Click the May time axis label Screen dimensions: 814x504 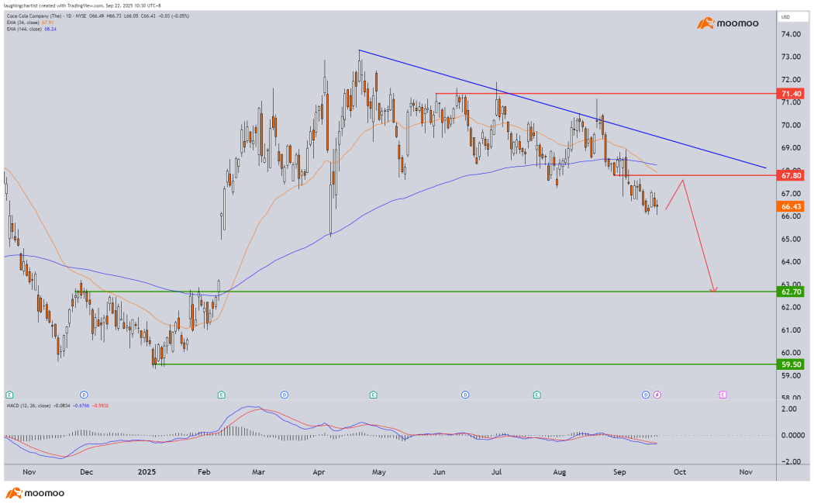pyautogui.click(x=379, y=471)
